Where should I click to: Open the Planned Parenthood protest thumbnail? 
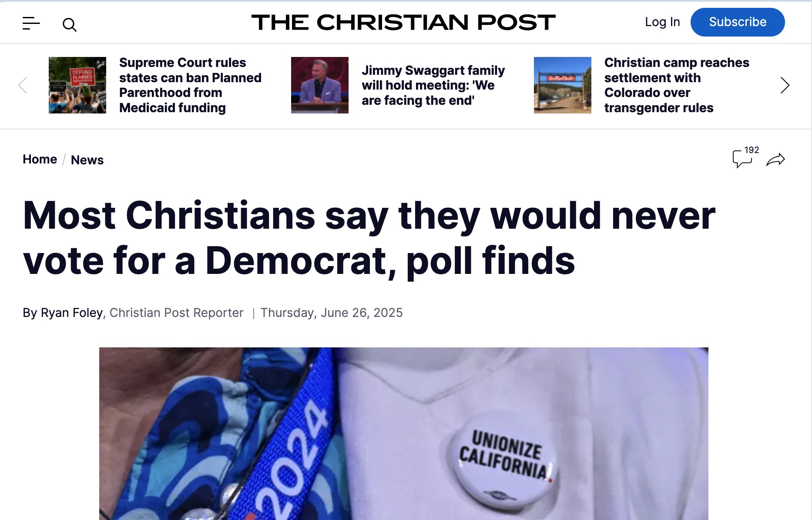[77, 85]
